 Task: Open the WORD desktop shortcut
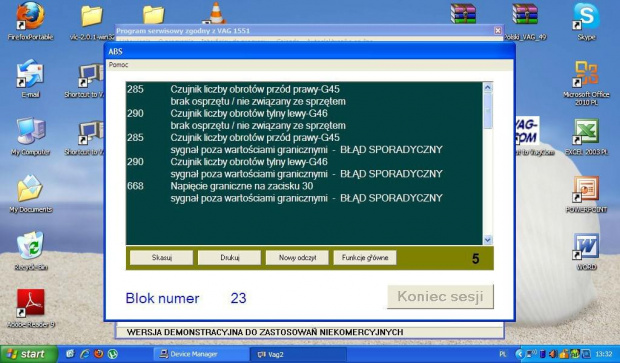tap(586, 251)
